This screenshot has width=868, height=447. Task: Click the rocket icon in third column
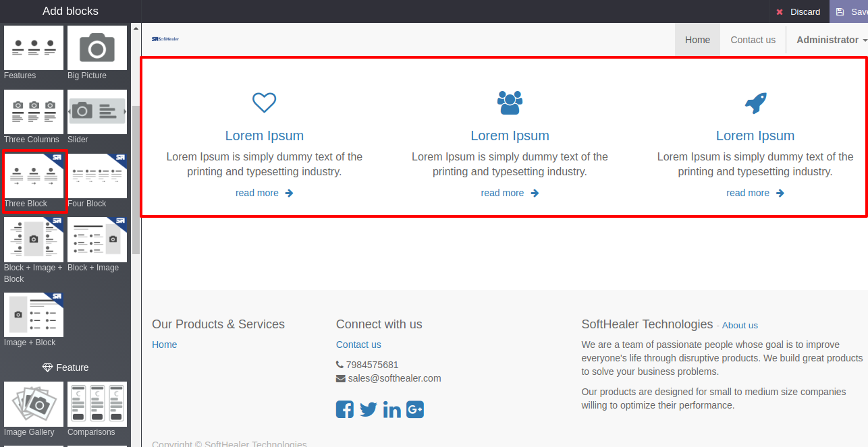[x=755, y=102]
